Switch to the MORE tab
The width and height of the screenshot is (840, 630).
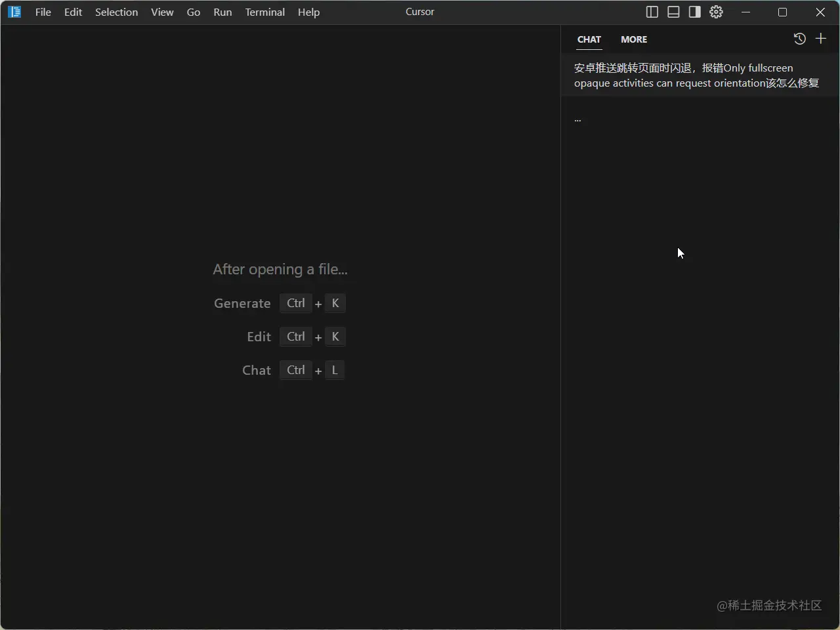tap(634, 39)
